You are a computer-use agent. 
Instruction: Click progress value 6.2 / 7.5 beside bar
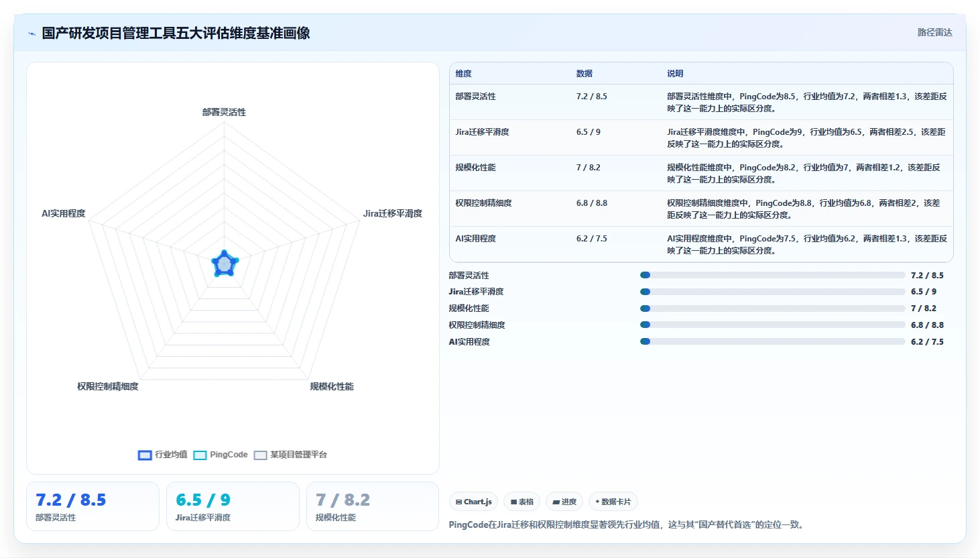click(927, 342)
